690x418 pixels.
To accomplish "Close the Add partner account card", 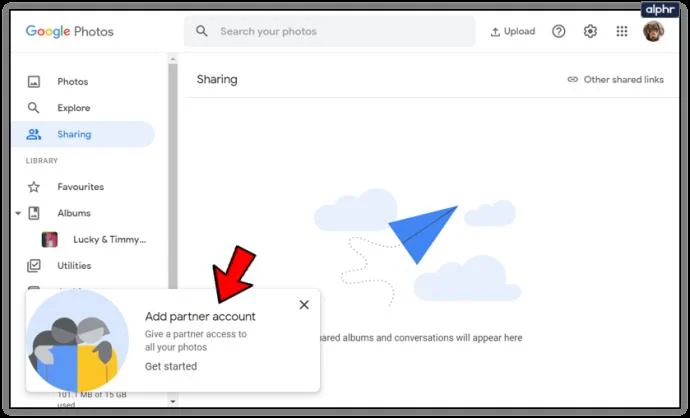I will click(x=304, y=304).
